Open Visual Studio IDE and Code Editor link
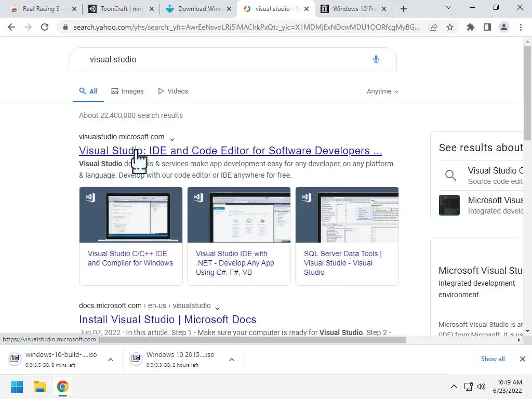532x399 pixels. coord(230,150)
